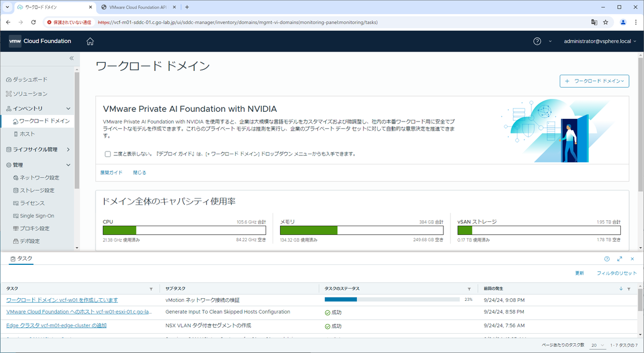The width and height of the screenshot is (644, 353).
Task: Open the browser three-dot menu
Action: (635, 22)
